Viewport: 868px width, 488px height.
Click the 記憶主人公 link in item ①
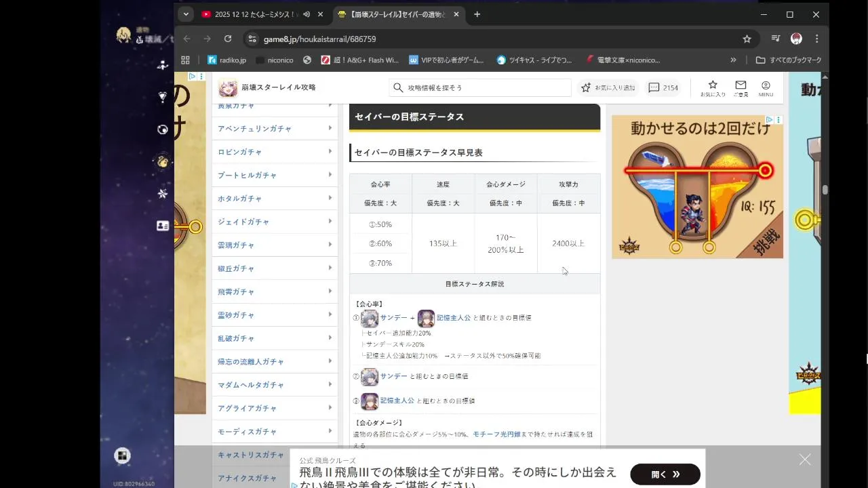[454, 318]
